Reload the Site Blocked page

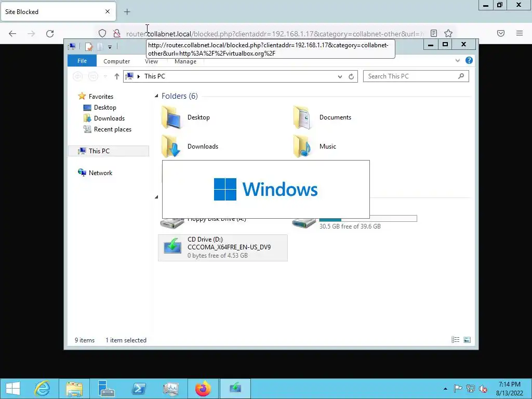[50, 33]
